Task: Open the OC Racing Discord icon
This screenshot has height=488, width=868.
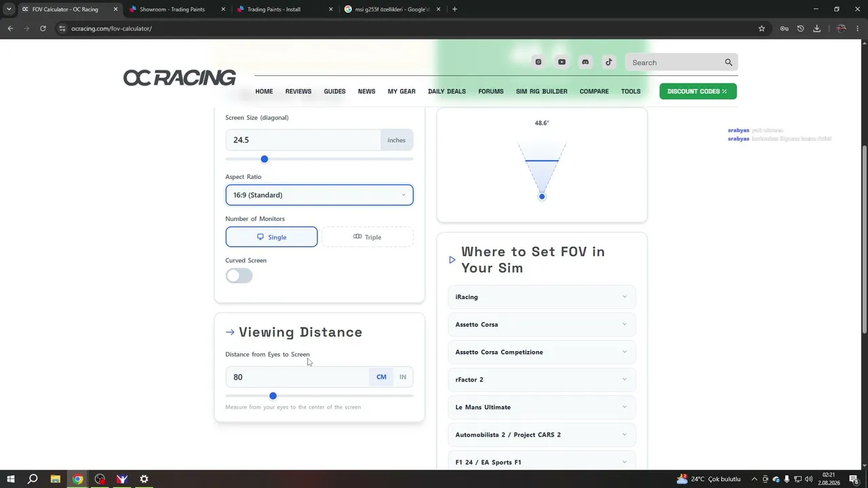Action: pos(585,62)
